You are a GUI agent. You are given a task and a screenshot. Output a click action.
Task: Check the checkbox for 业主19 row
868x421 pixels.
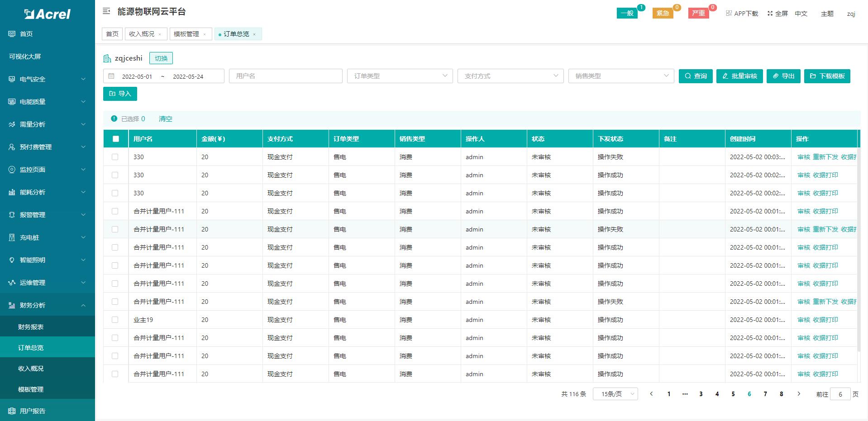pyautogui.click(x=116, y=320)
